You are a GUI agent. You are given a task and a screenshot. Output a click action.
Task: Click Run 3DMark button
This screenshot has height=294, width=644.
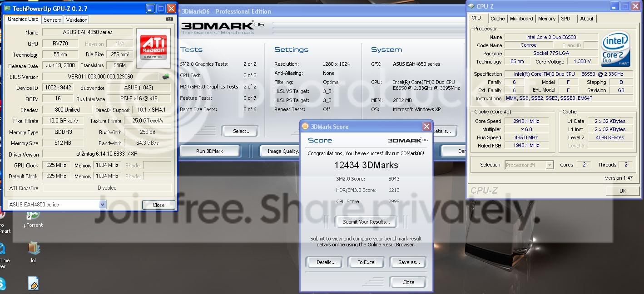(209, 151)
